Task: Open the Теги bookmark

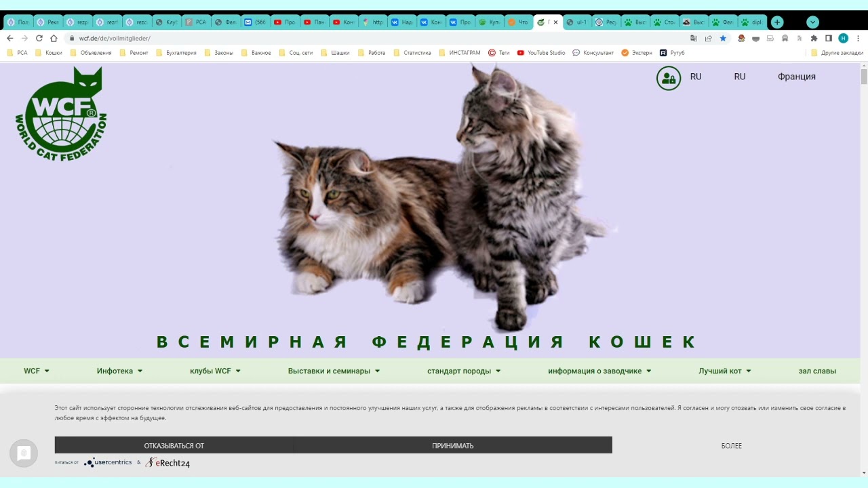Action: click(x=499, y=53)
